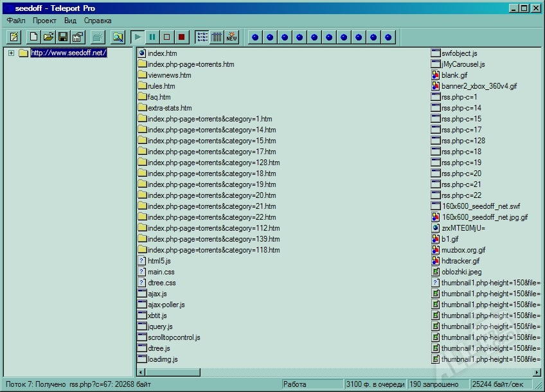Click the NEW files toolbar icon

[231, 37]
